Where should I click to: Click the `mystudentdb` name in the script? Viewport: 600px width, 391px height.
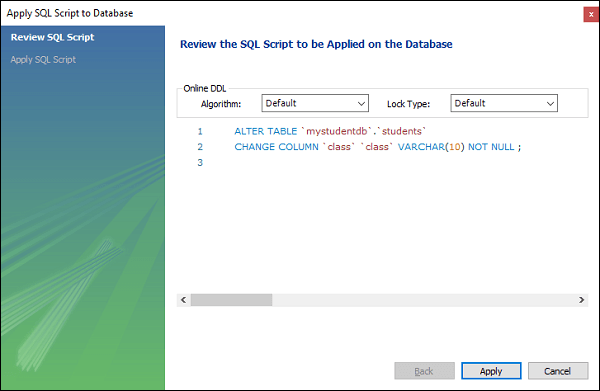pos(336,131)
